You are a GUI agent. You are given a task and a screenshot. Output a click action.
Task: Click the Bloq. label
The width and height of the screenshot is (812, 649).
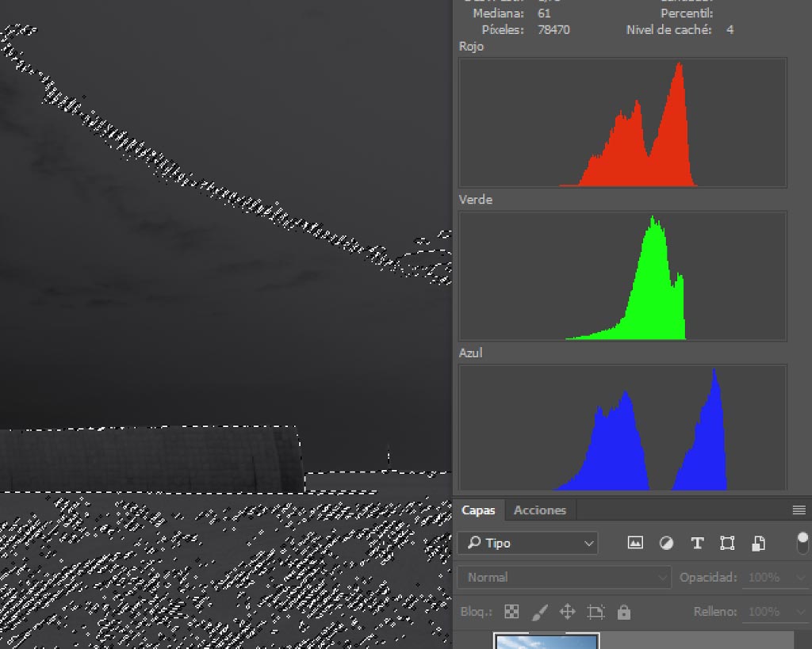(476, 613)
